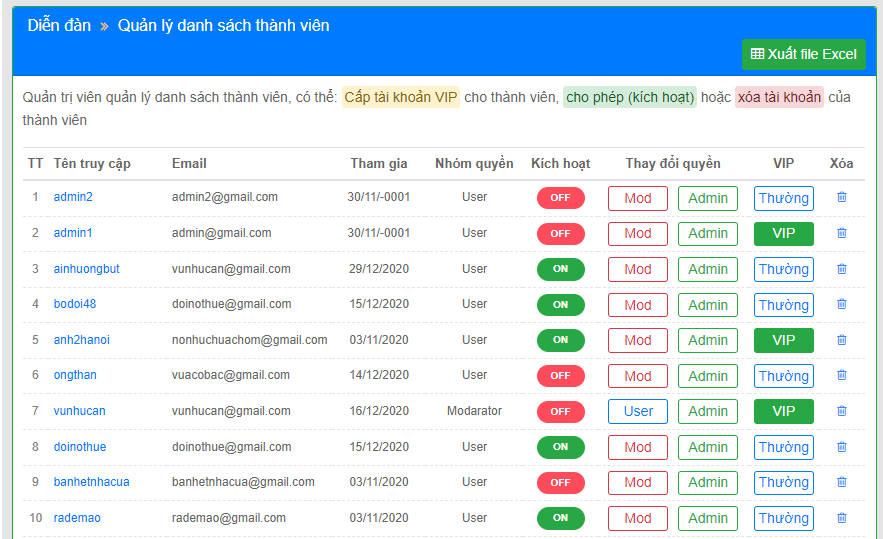The height and width of the screenshot is (539, 883).
Task: Grant Mod role to admin1
Action: coord(637,234)
